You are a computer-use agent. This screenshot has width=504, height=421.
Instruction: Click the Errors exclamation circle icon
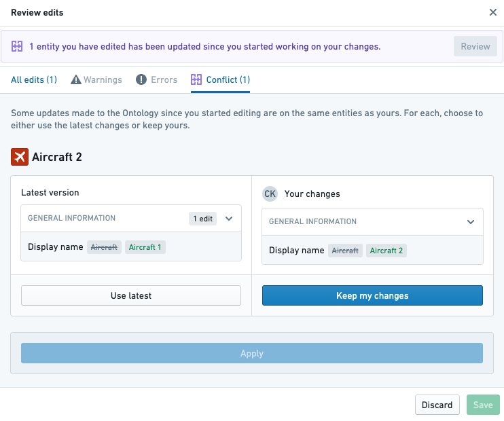(141, 79)
